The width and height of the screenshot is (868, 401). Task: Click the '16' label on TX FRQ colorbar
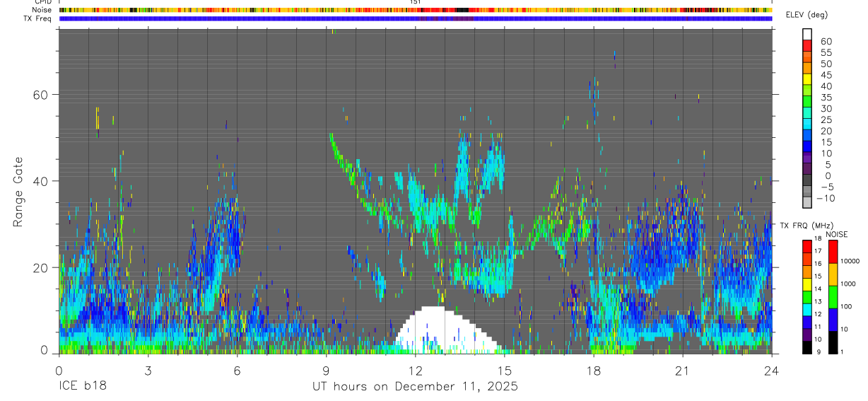(x=818, y=264)
